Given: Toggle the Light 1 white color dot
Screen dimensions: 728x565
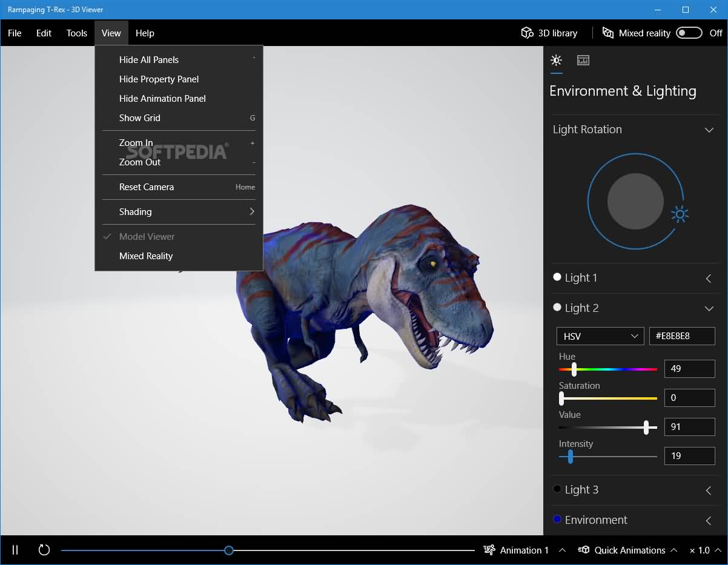Looking at the screenshot, I should (557, 277).
